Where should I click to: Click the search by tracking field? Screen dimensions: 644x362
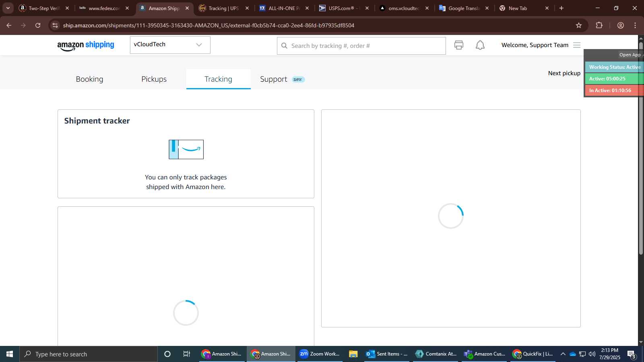361,46
